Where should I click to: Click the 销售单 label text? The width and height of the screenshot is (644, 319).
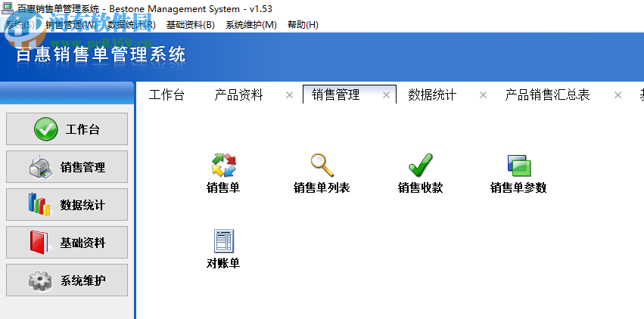click(223, 187)
